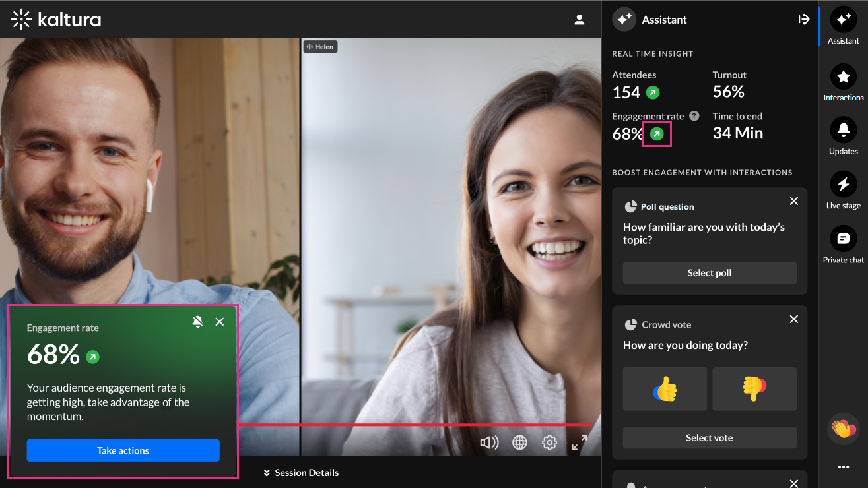Open the user profile icon
868x488 pixels.
pos(580,20)
